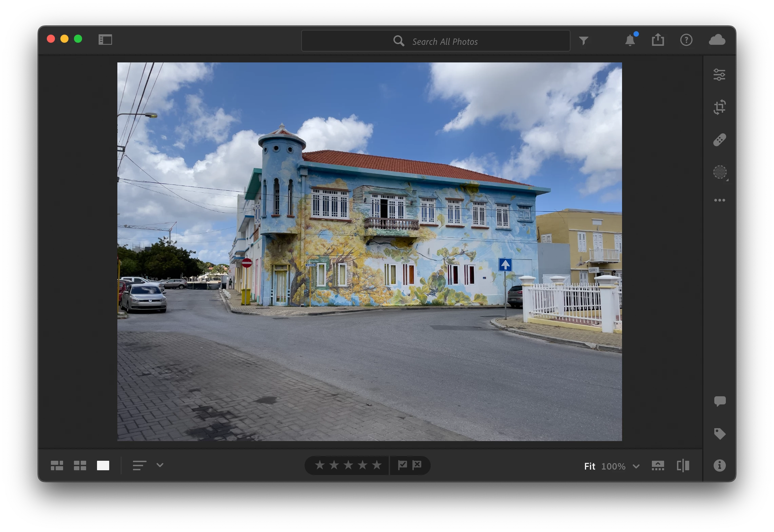
Task: Show the photo Info panel
Action: coord(719,465)
